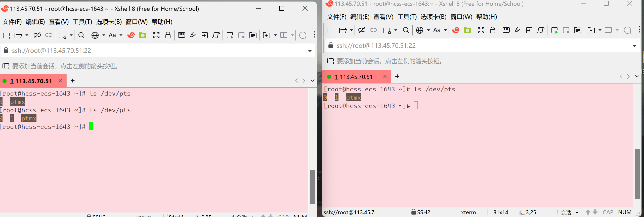Click new folder plus icon in left window
Screen dimensions: 644x217
(267, 35)
